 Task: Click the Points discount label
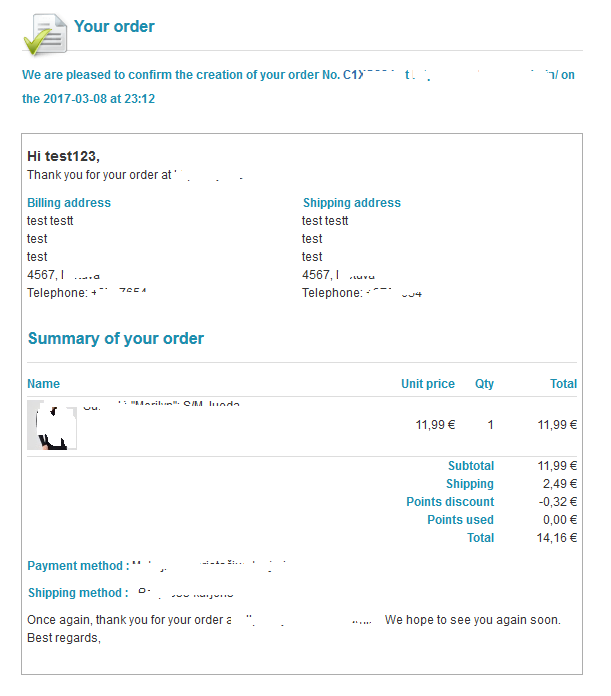click(x=450, y=502)
